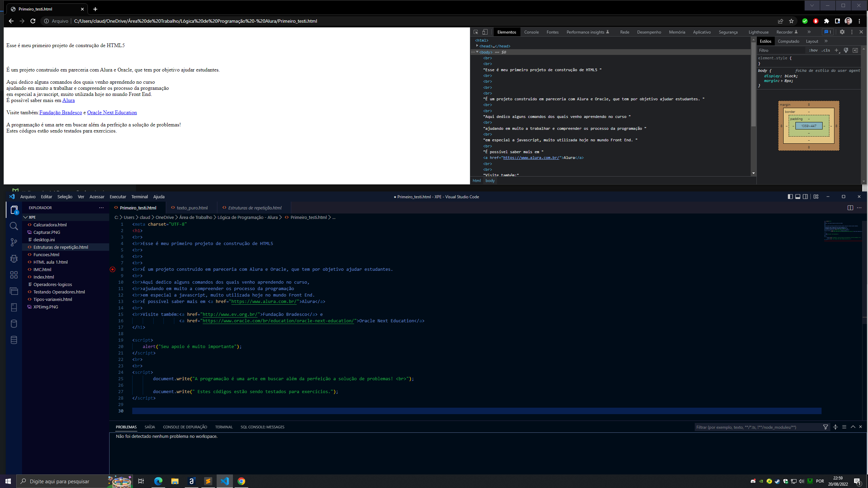Open the Executar menu in VS Code

[118, 197]
